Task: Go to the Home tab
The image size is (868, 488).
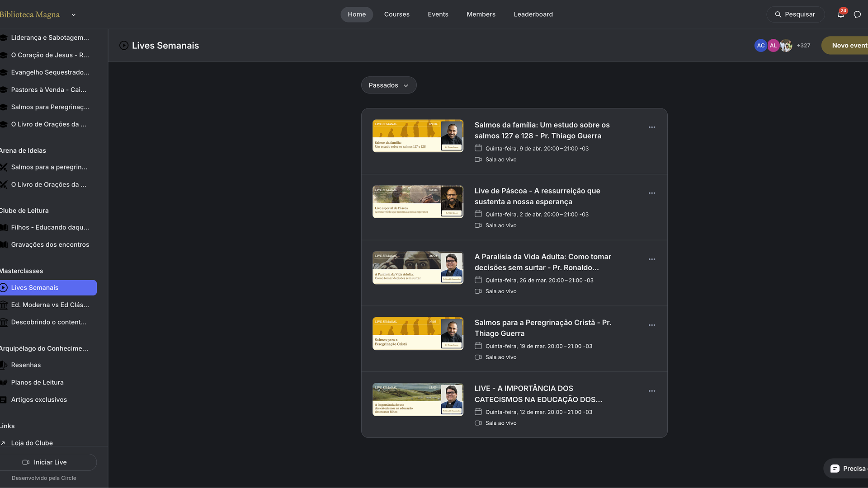Action: pyautogui.click(x=357, y=14)
